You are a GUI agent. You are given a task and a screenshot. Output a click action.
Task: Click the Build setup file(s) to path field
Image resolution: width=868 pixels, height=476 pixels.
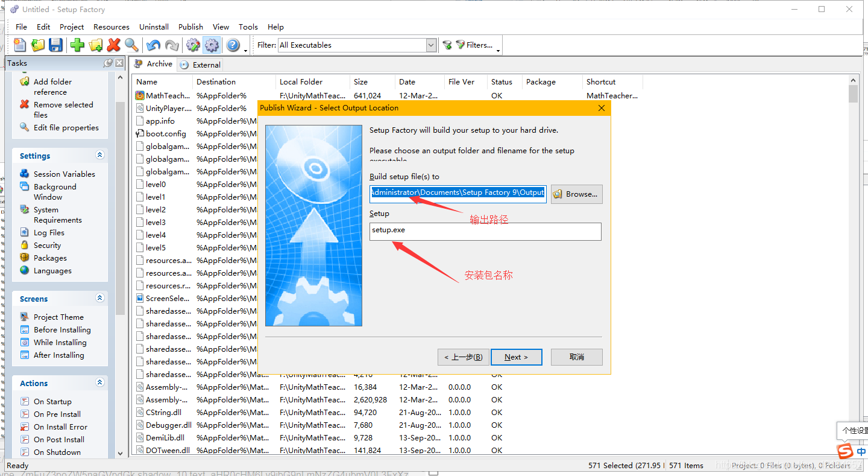[x=458, y=193]
